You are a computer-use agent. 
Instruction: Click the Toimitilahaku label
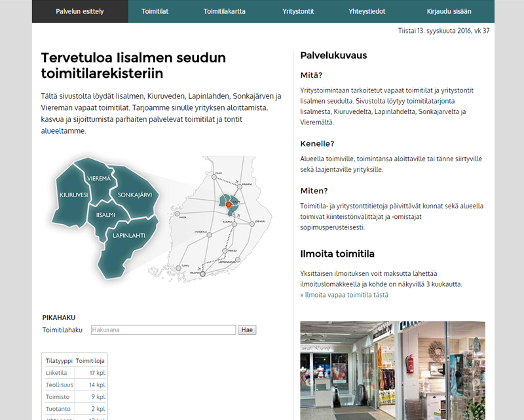point(62,330)
